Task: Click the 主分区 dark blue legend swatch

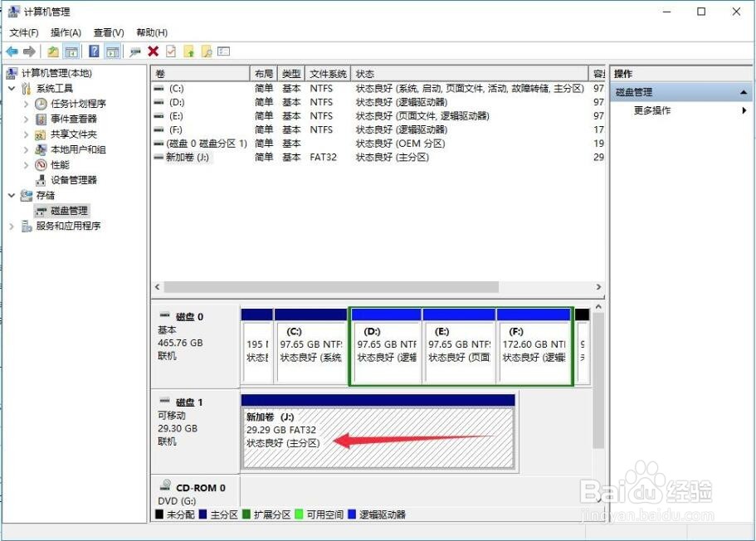Action: pyautogui.click(x=203, y=514)
